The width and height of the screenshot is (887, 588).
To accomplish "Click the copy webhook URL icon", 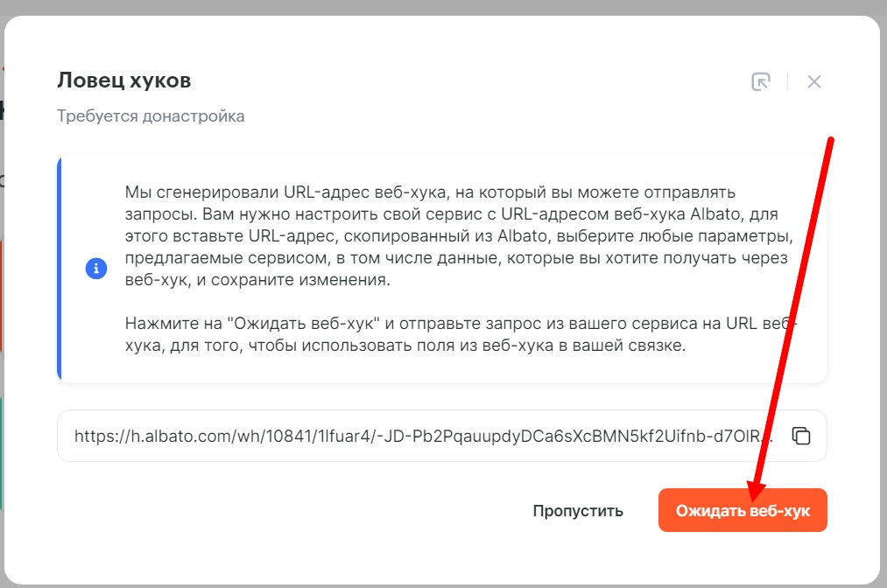I will pos(800,436).
